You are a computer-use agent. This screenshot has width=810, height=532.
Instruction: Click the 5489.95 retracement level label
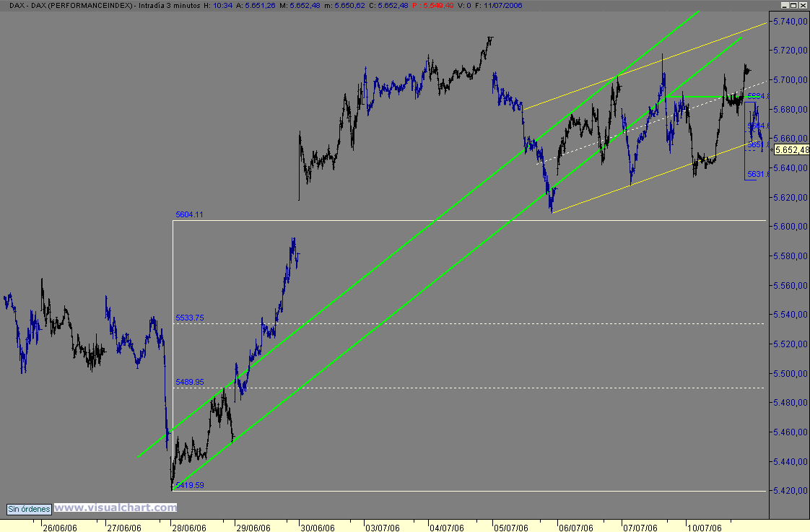pyautogui.click(x=190, y=382)
